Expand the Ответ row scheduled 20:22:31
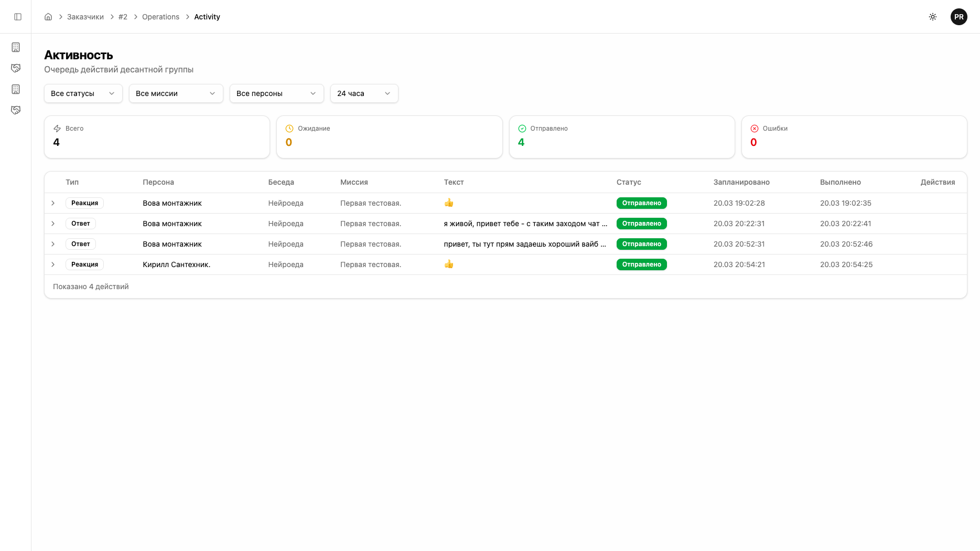The width and height of the screenshot is (980, 551). tap(53, 224)
